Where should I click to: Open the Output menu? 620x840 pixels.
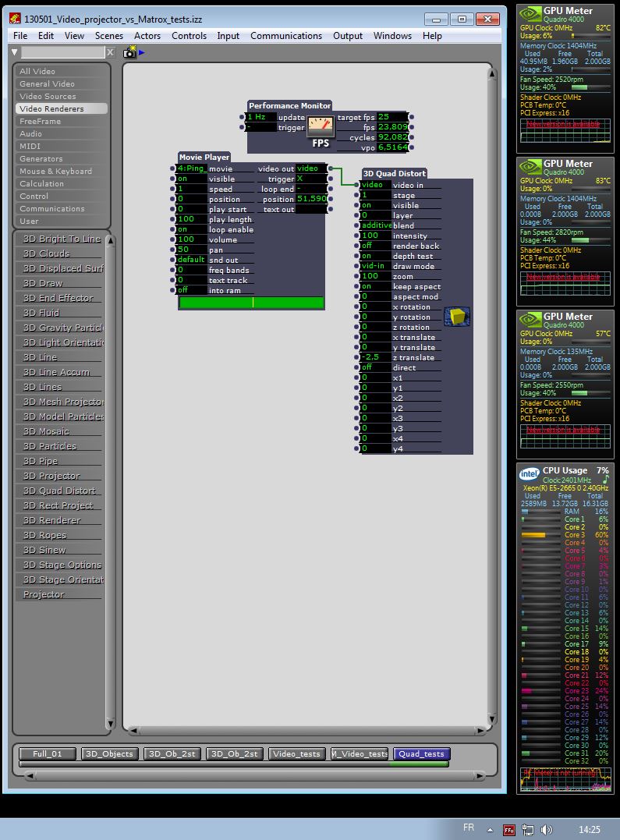(x=348, y=36)
